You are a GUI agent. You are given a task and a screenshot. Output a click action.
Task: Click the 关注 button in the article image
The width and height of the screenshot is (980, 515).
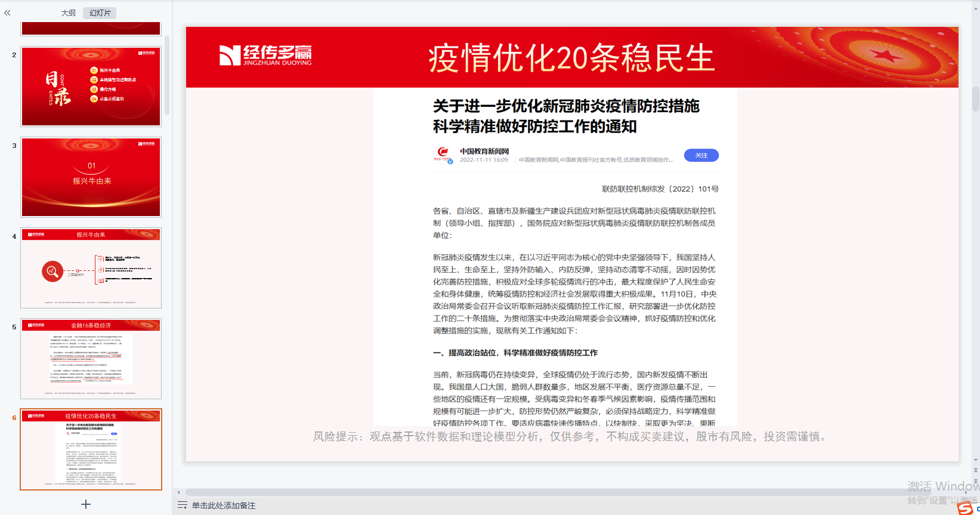coord(701,155)
